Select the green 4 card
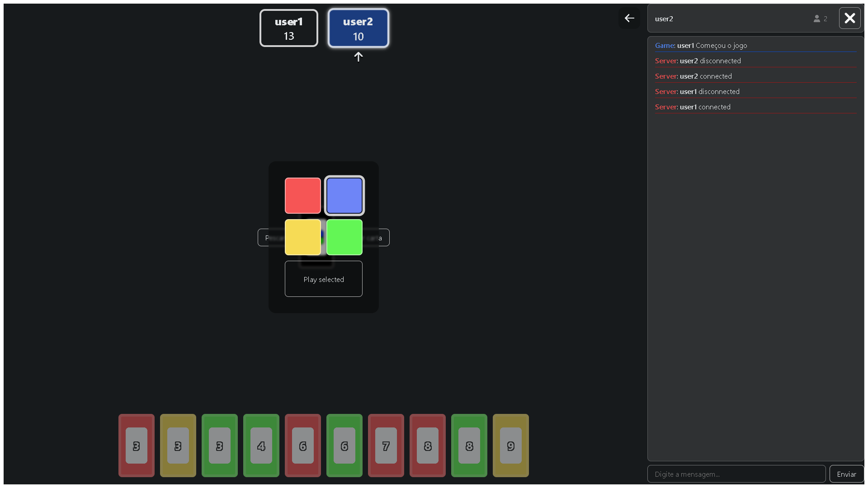Screen dimensions: 868x488 tap(261, 446)
